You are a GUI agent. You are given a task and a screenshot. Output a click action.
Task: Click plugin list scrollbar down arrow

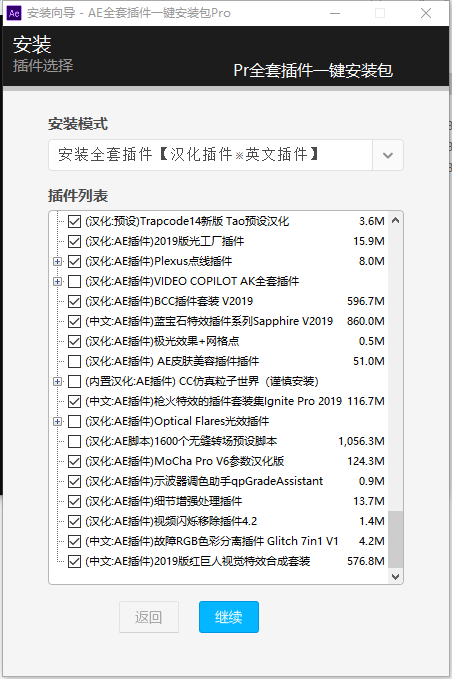[395, 576]
